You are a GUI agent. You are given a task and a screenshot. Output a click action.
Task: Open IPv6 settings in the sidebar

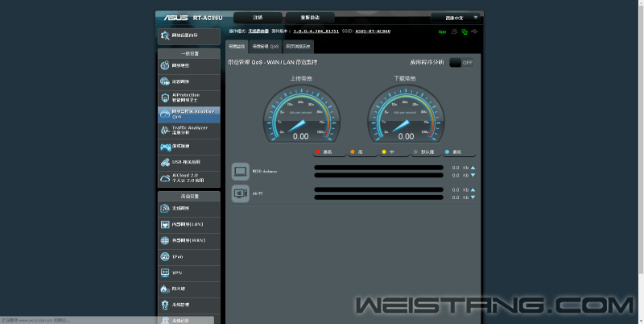point(189,256)
